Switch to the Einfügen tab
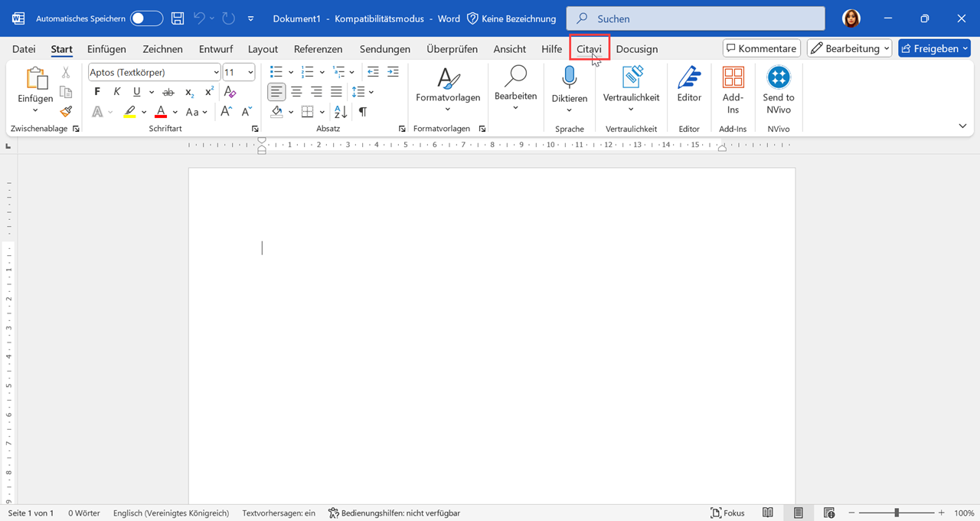Screen dimensions: 980x521 [x=106, y=49]
